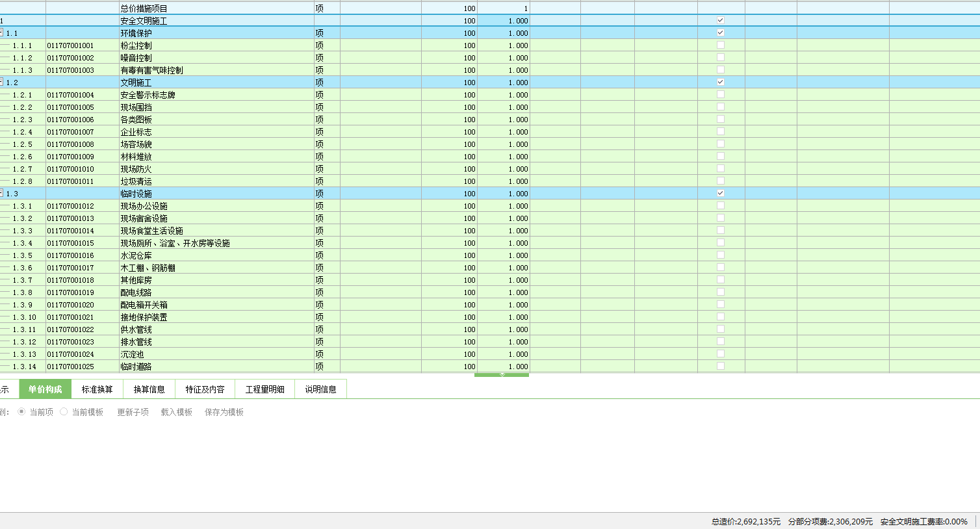Show the 工程量明细 tab
Screen dimensions: 980x529
[265, 389]
